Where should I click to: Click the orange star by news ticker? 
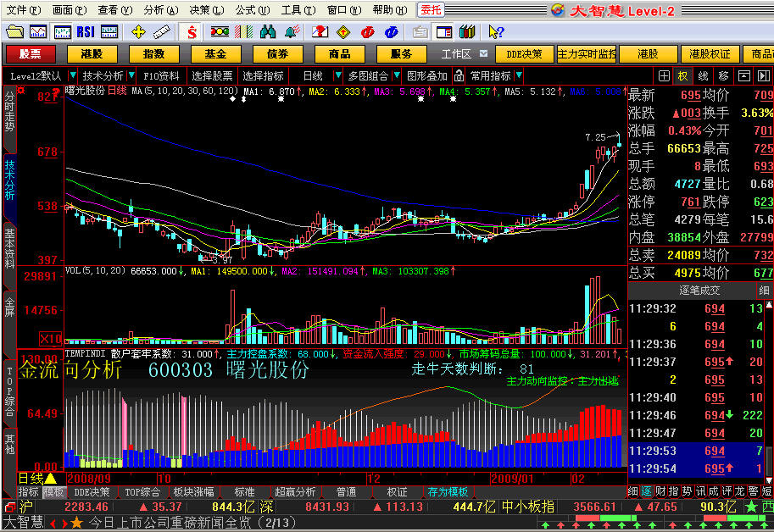click(x=77, y=523)
